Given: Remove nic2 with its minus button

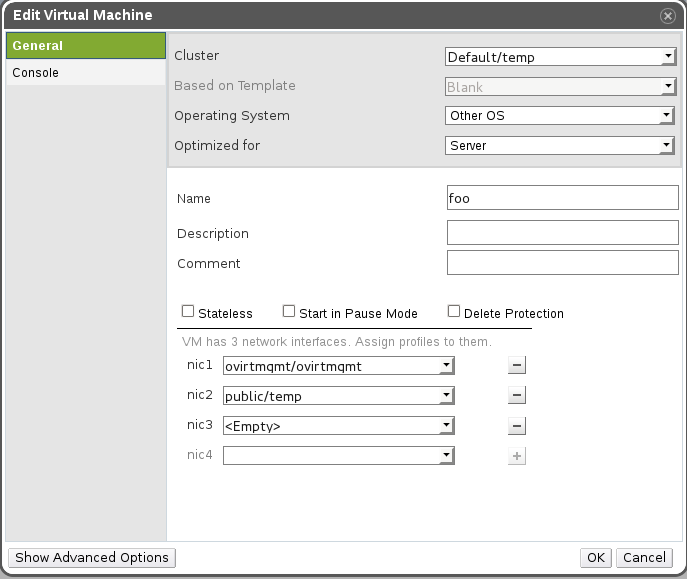Looking at the screenshot, I should 517,396.
